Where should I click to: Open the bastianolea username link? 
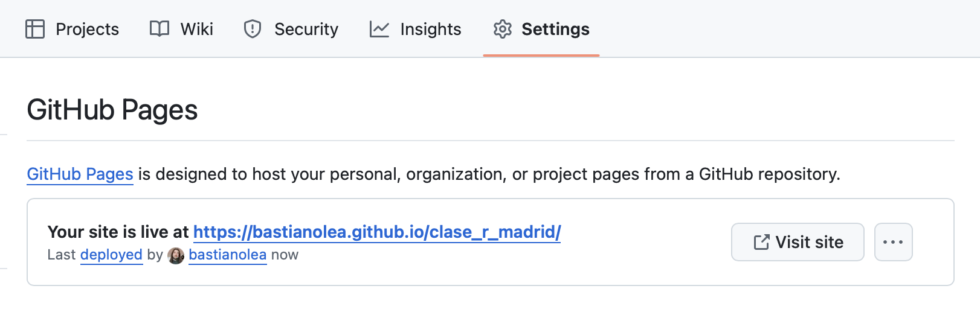click(x=228, y=255)
